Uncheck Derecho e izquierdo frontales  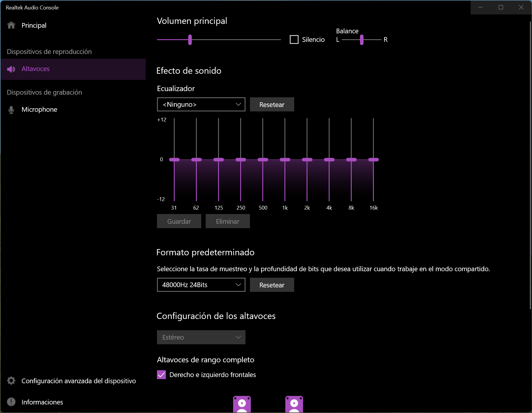161,375
